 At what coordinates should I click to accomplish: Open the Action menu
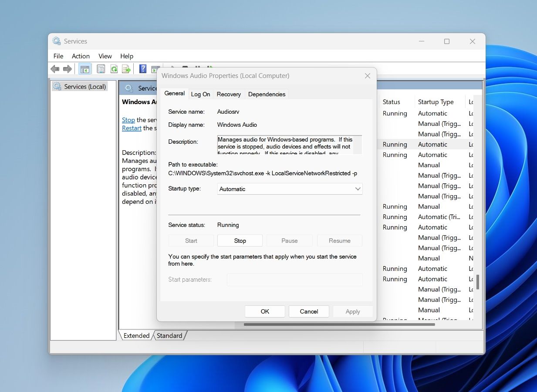(81, 56)
